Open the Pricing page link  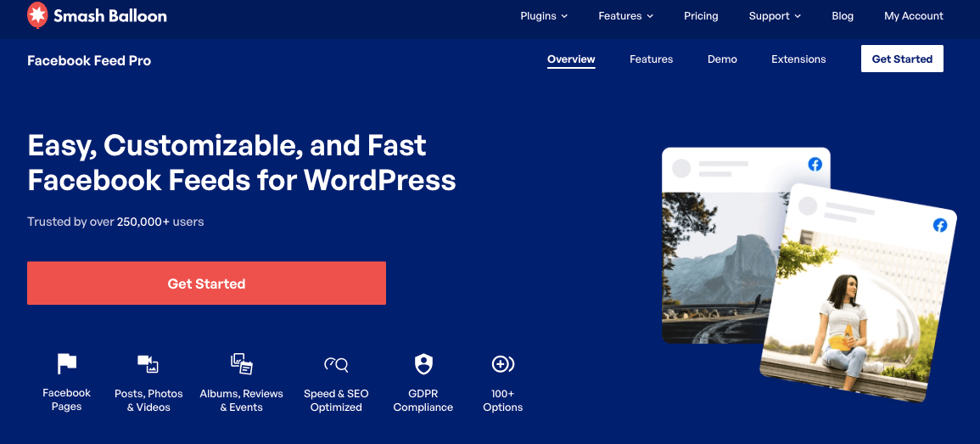click(701, 16)
